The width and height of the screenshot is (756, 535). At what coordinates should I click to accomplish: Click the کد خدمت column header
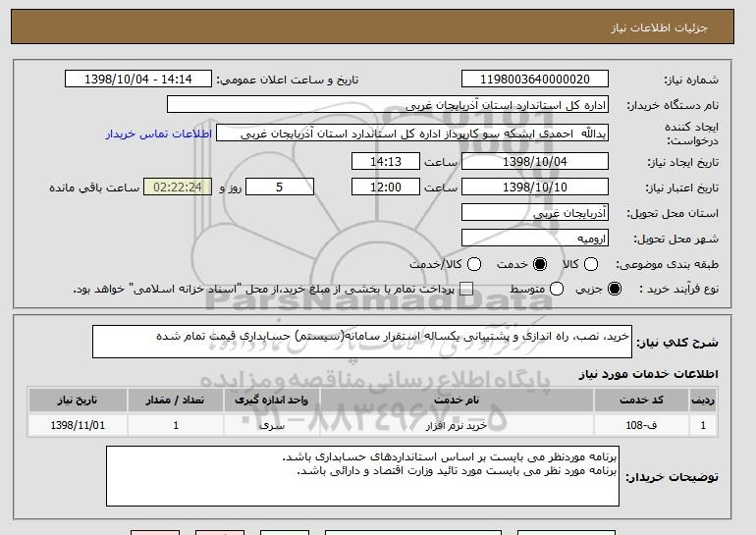(x=641, y=401)
